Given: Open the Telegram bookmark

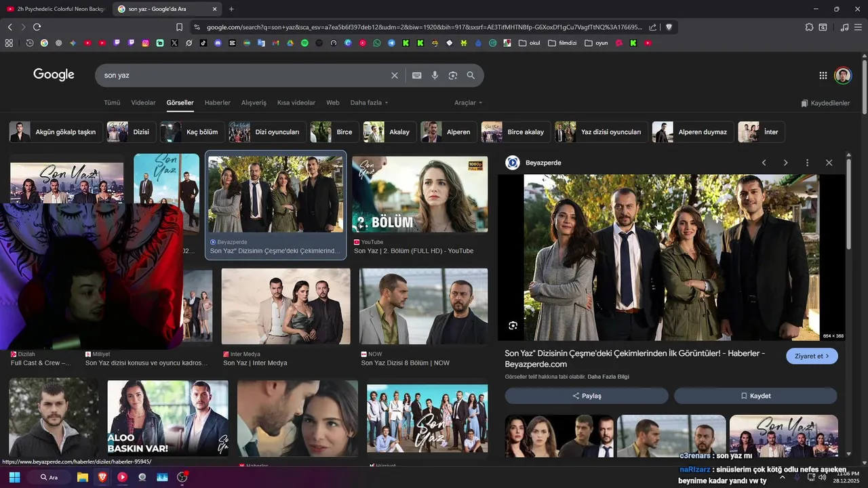Looking at the screenshot, I should pos(391,43).
